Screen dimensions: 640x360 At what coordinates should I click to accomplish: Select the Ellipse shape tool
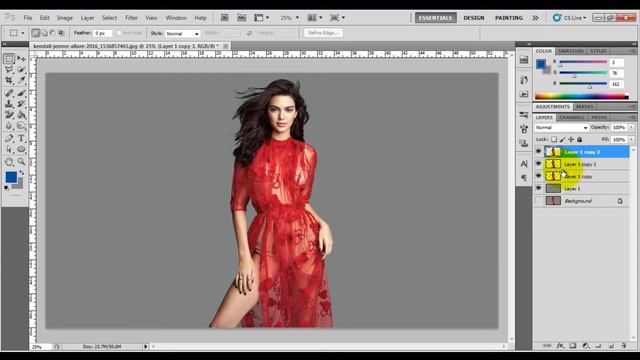point(21,149)
